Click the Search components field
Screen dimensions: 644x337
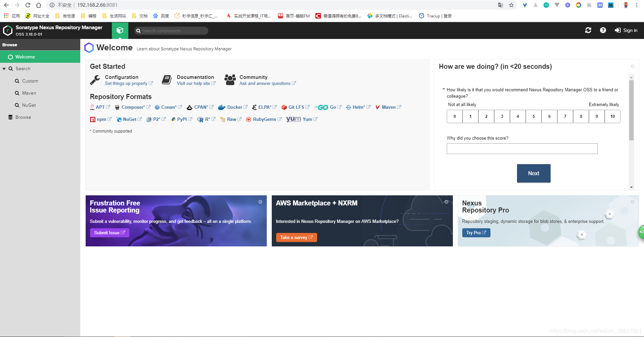click(171, 31)
